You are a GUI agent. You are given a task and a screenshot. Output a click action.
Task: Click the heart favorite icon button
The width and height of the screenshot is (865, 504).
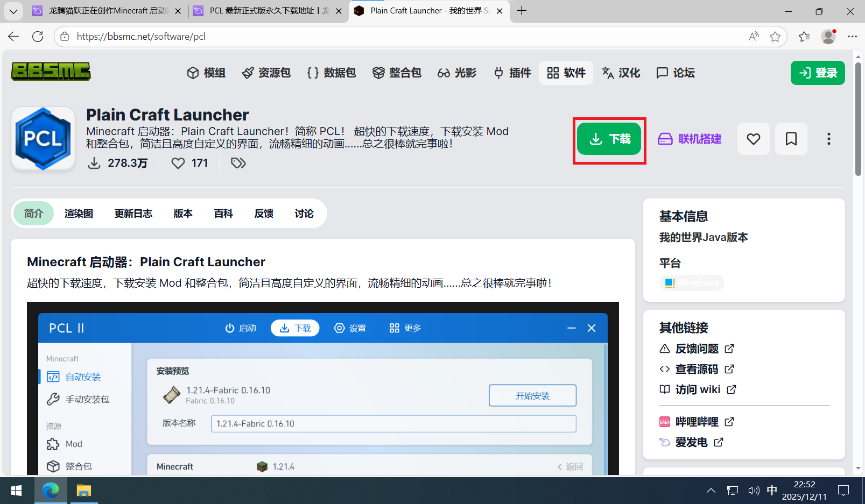click(753, 139)
